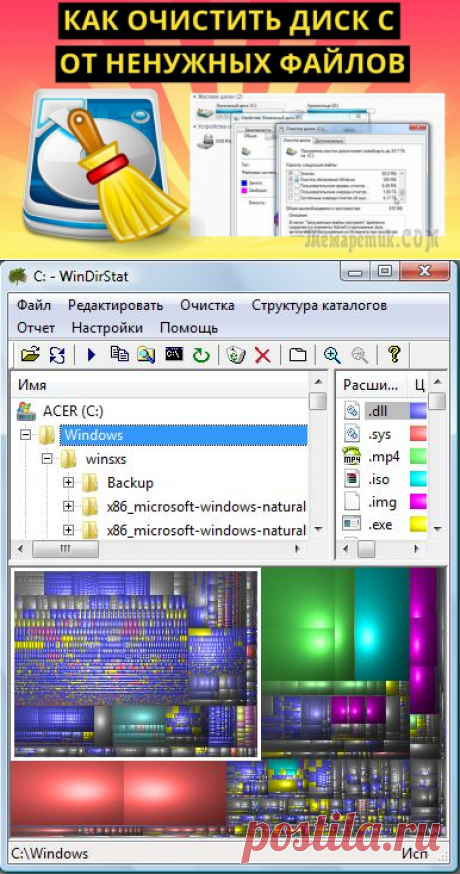The width and height of the screenshot is (460, 874).
Task: Click extension list's horizontal scrollbar left arrow
Action: pos(348,549)
